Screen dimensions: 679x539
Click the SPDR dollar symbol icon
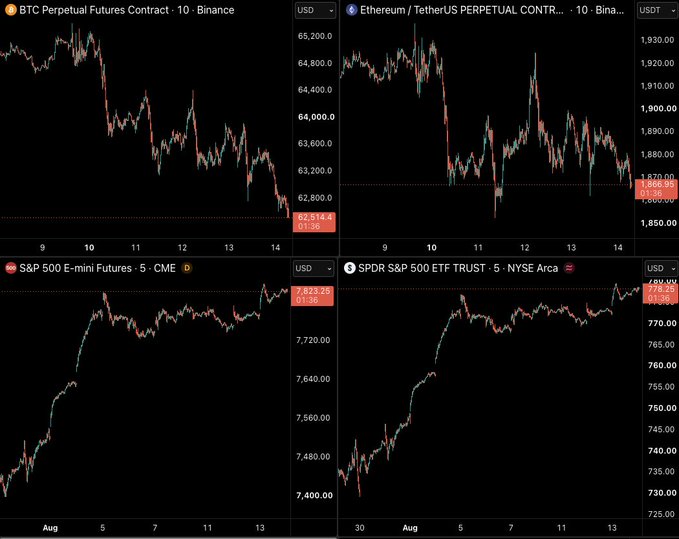[x=349, y=268]
